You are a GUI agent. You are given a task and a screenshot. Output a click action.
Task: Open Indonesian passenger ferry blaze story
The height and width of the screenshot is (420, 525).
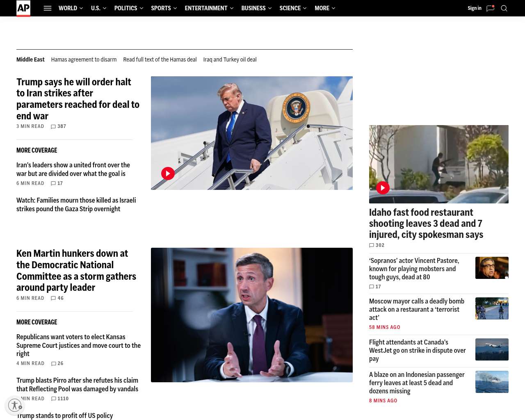tap(417, 383)
